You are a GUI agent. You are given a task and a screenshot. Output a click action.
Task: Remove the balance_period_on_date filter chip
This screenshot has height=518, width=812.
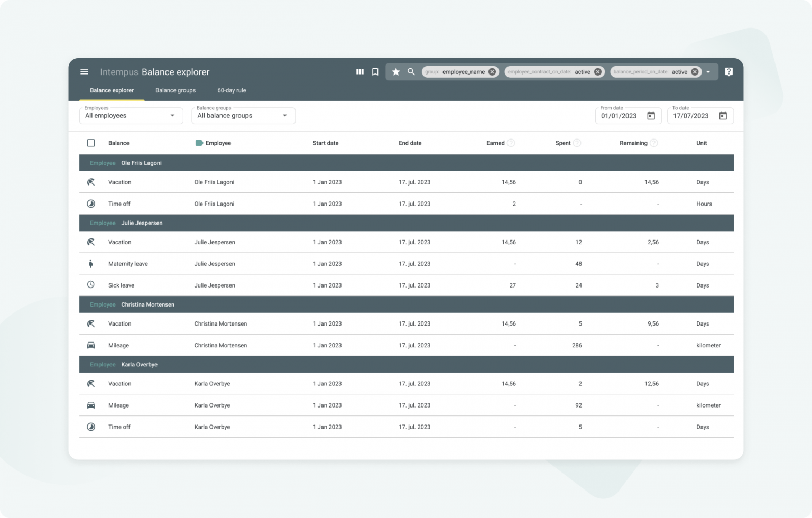(695, 72)
